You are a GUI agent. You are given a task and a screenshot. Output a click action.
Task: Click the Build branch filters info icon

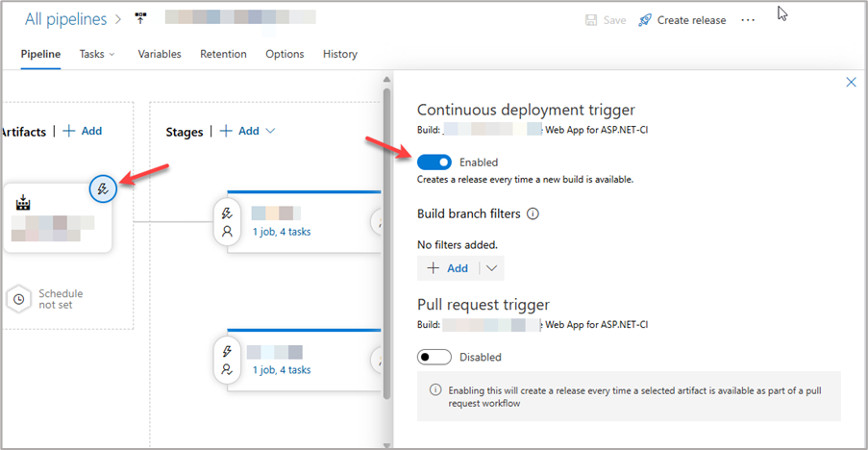tap(533, 214)
